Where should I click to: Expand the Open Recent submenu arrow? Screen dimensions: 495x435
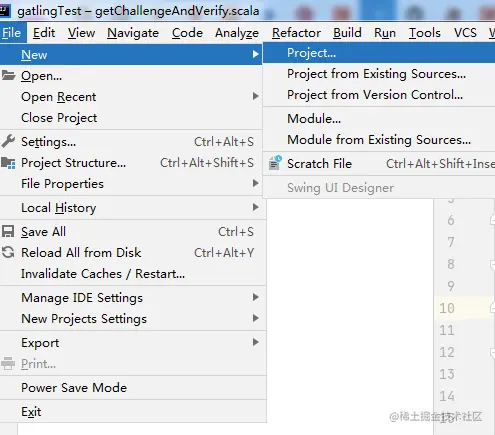coord(255,96)
